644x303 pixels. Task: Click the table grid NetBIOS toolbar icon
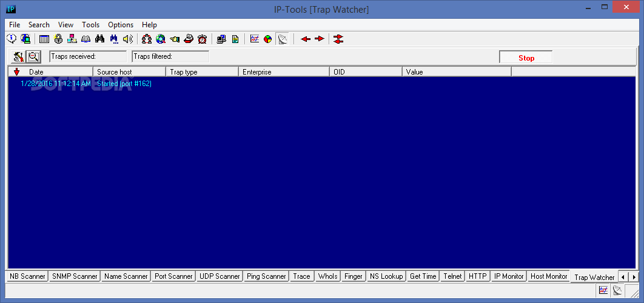(x=44, y=39)
